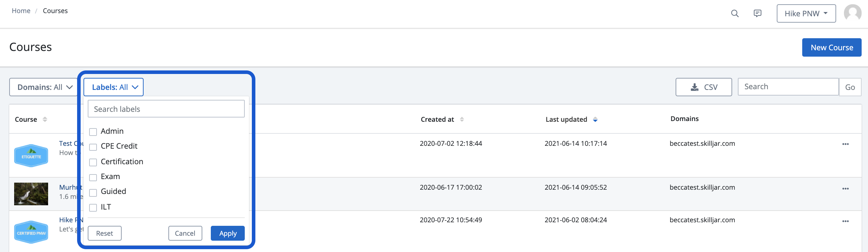The image size is (868, 252).
Task: Go to Home breadcrumb link
Action: tap(21, 11)
